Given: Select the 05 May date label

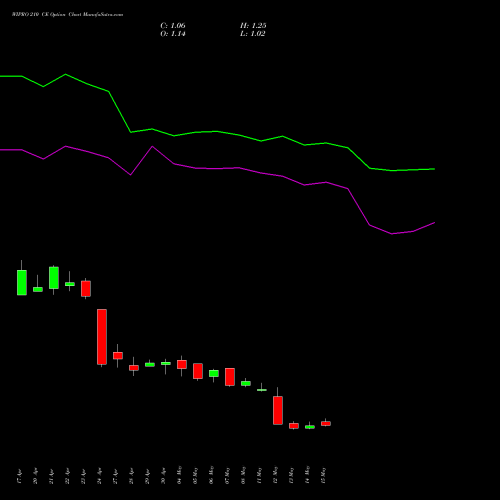Looking at the screenshot, I should click(x=196, y=475).
